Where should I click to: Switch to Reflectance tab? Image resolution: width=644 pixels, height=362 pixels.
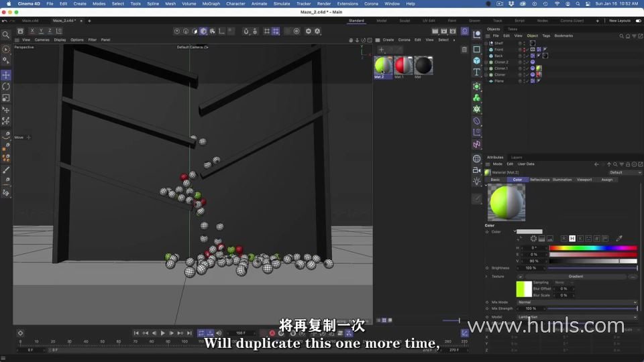pyautogui.click(x=539, y=180)
